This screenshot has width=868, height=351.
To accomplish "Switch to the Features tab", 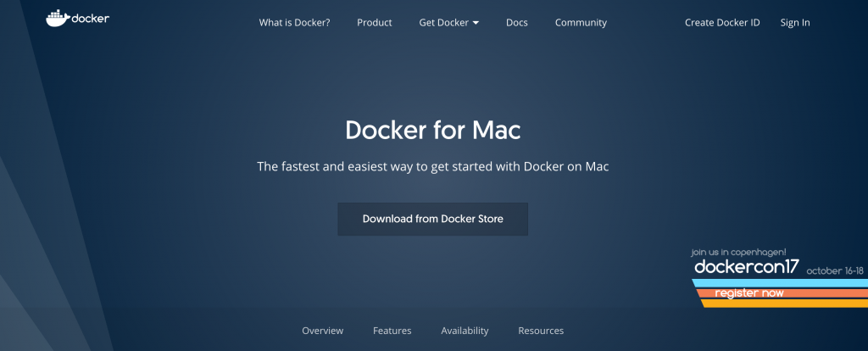I will point(392,331).
